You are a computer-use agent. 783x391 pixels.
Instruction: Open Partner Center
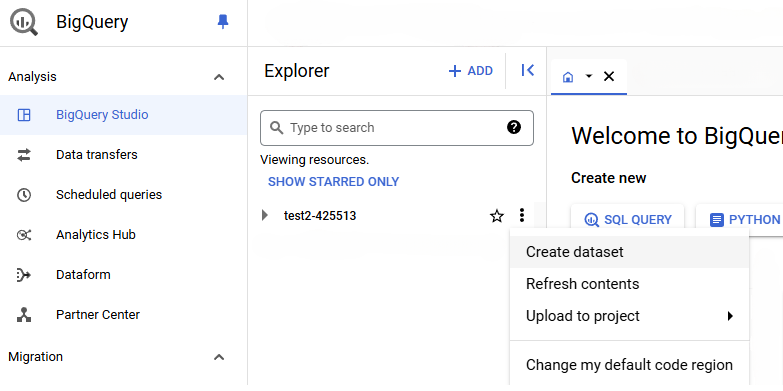tap(123, 315)
